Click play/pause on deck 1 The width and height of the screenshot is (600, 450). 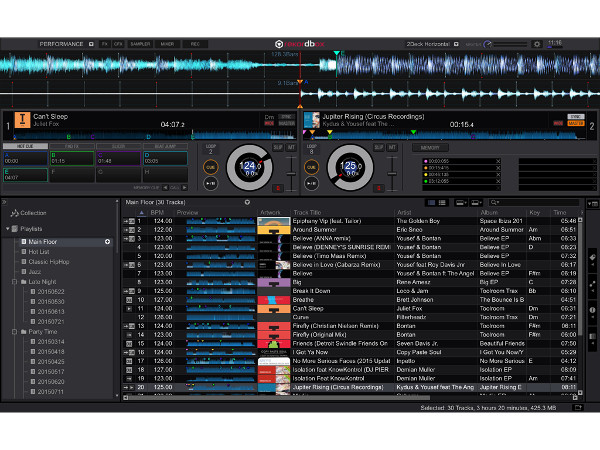pos(210,183)
